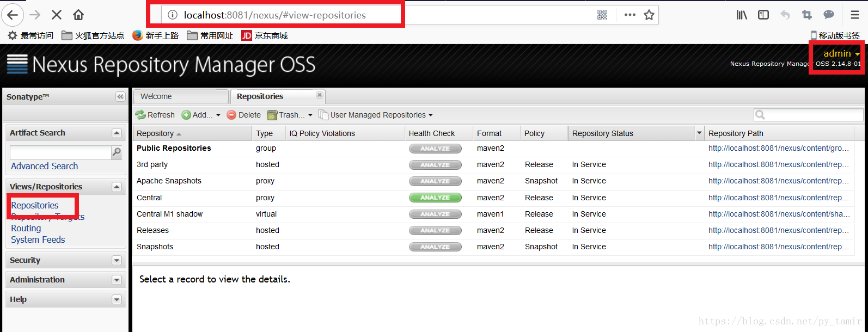
Task: Select the Central M1 shadow row
Action: point(494,214)
